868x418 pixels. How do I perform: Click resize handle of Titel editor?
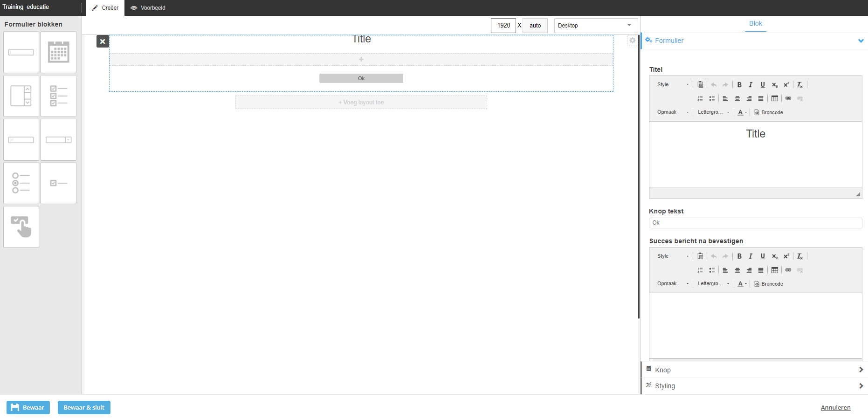click(x=858, y=194)
